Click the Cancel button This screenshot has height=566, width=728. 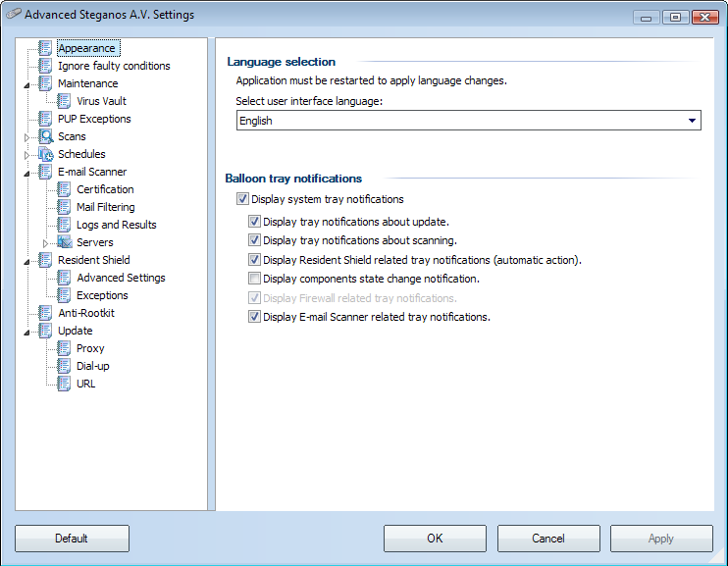point(548,539)
